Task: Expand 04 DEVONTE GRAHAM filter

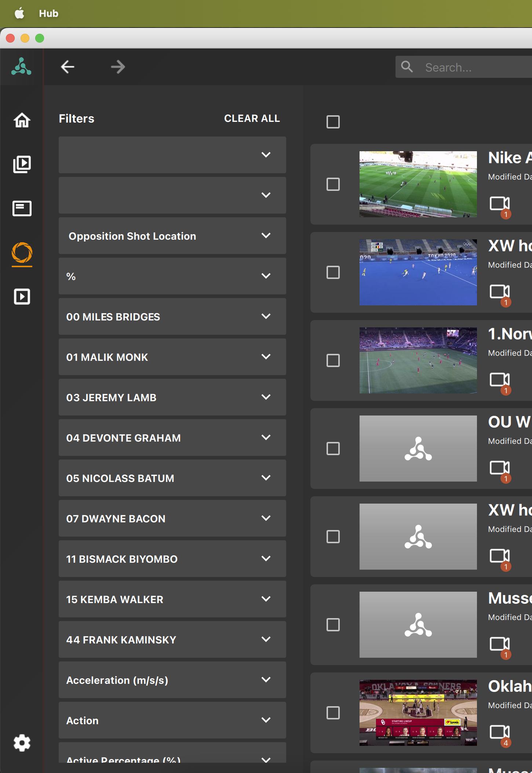Action: click(172, 438)
